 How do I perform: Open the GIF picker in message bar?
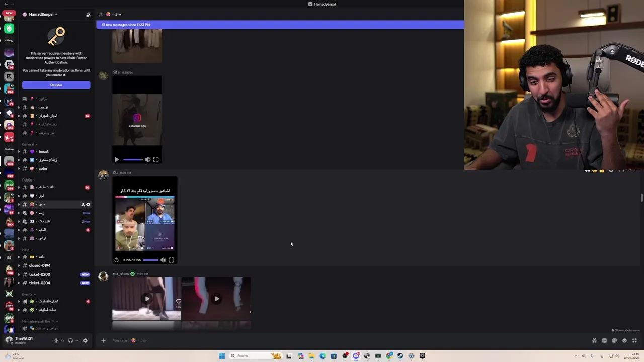604,341
